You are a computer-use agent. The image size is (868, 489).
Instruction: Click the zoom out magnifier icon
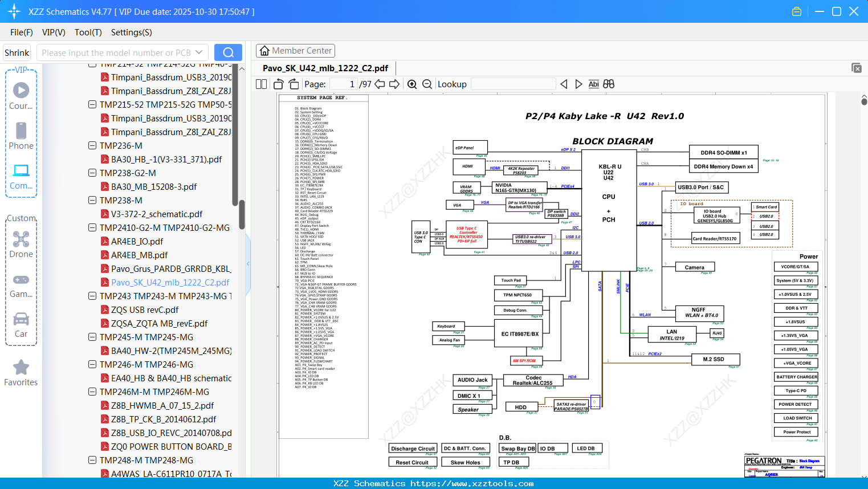[427, 84]
